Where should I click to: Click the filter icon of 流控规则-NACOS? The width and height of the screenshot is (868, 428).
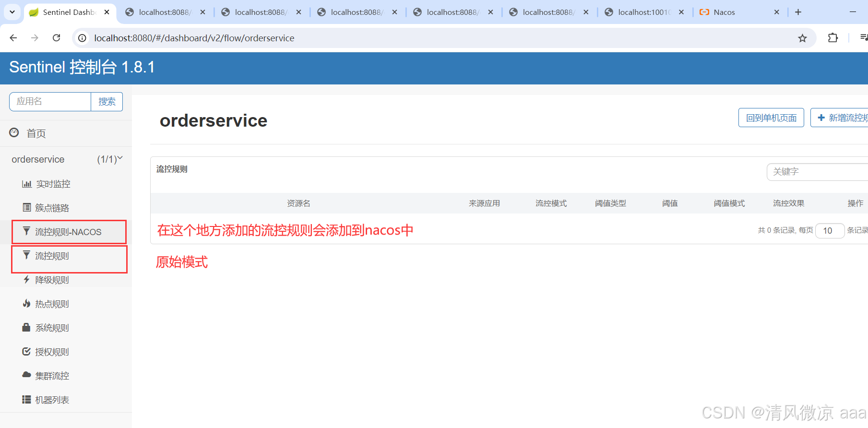[27, 231]
